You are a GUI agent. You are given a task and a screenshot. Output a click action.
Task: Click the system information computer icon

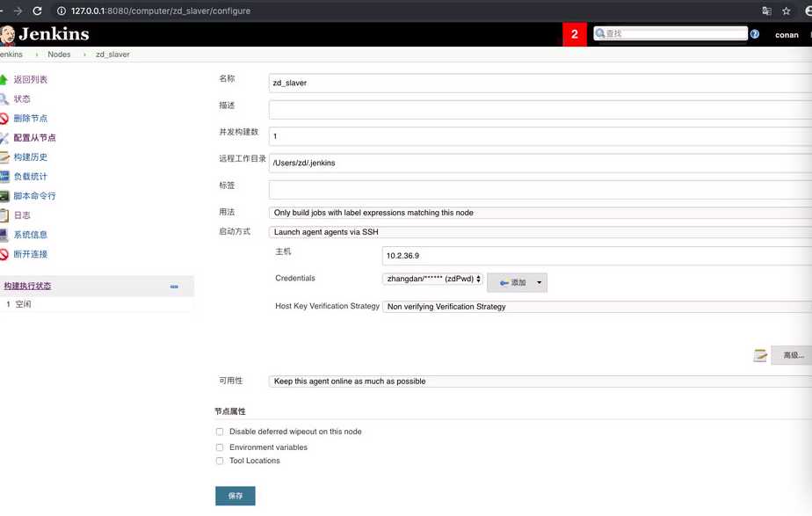click(x=4, y=235)
